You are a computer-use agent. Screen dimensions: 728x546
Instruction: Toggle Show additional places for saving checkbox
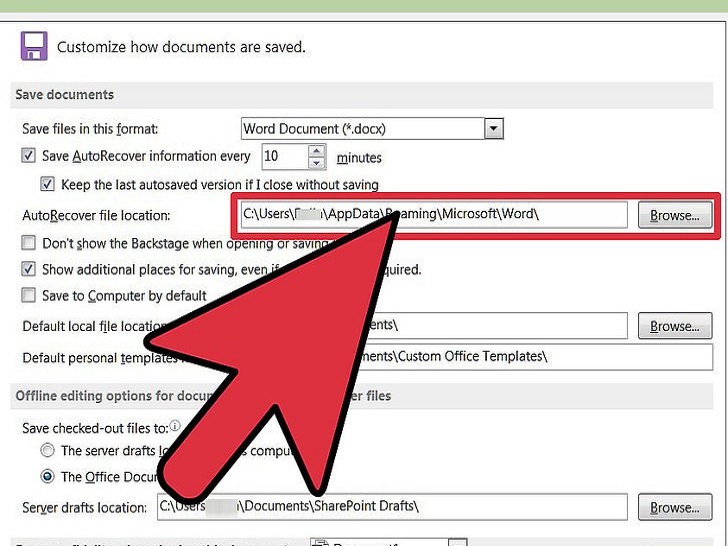[x=28, y=269]
